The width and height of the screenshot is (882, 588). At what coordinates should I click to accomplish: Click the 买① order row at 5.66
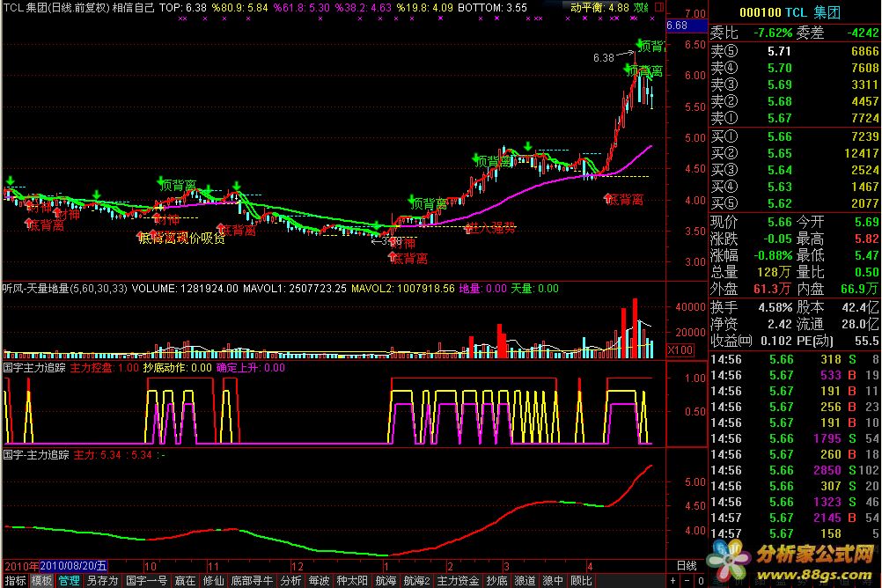(x=794, y=136)
